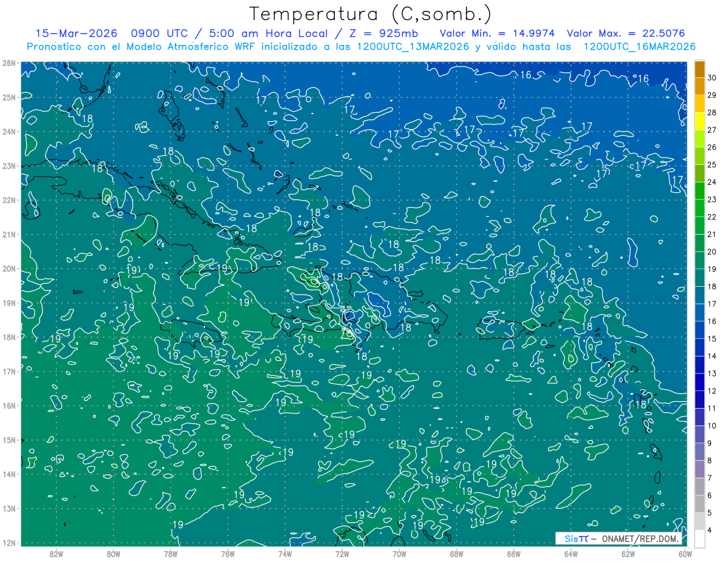
Task: Pick the yellow swatch between 27 and 28
Action: pyautogui.click(x=699, y=122)
